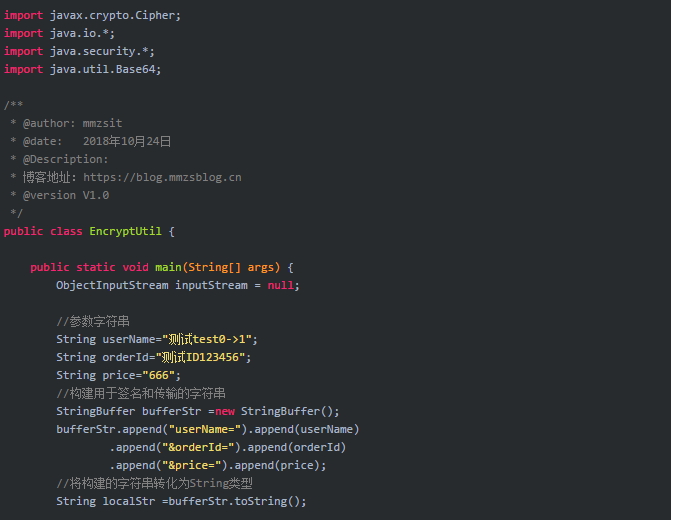The image size is (674, 520).
Task: Click the 'ObjectInputStream inputStream = null;' line
Action: click(178, 286)
